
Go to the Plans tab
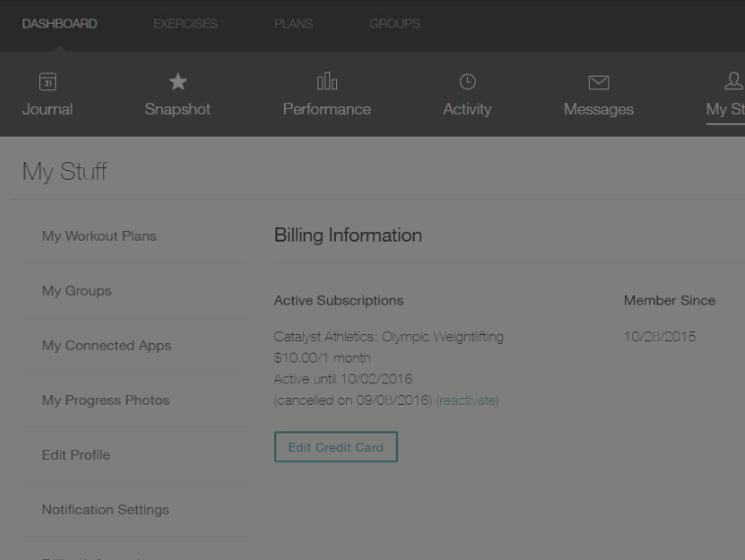click(x=294, y=24)
